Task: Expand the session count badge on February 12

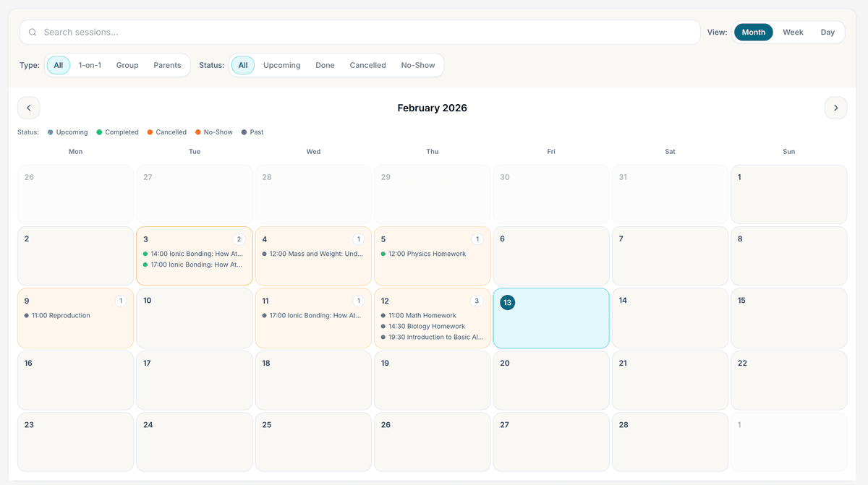Action: 476,301
